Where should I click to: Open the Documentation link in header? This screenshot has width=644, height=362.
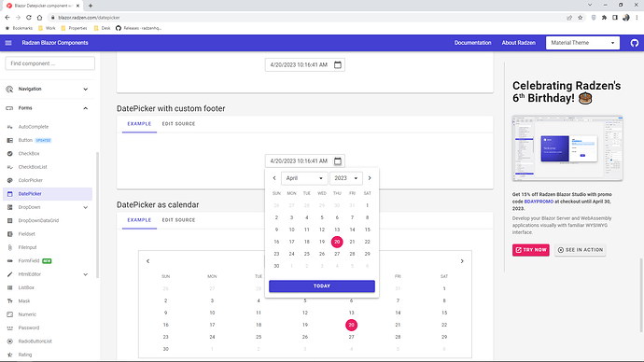point(472,43)
